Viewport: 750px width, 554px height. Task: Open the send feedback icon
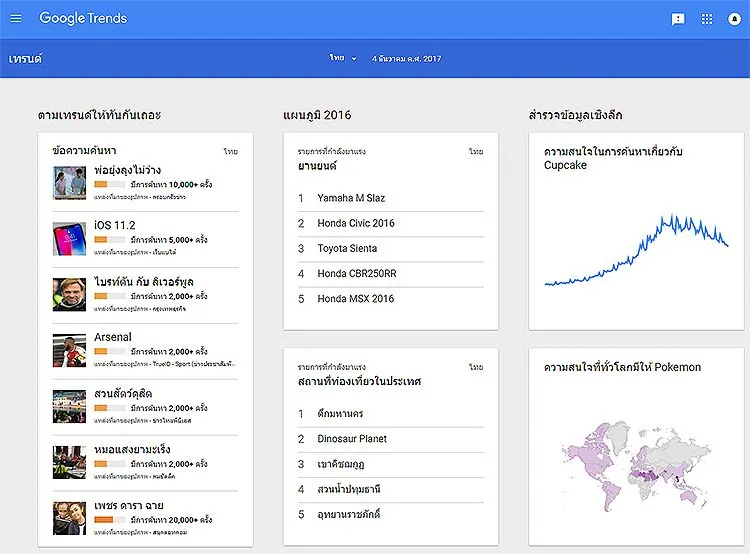tap(678, 19)
